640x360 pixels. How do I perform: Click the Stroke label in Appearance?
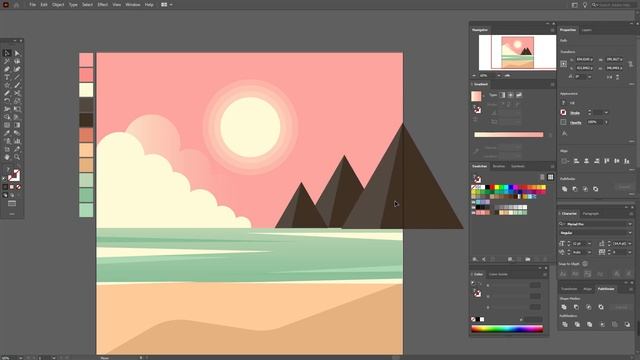pos(576,113)
